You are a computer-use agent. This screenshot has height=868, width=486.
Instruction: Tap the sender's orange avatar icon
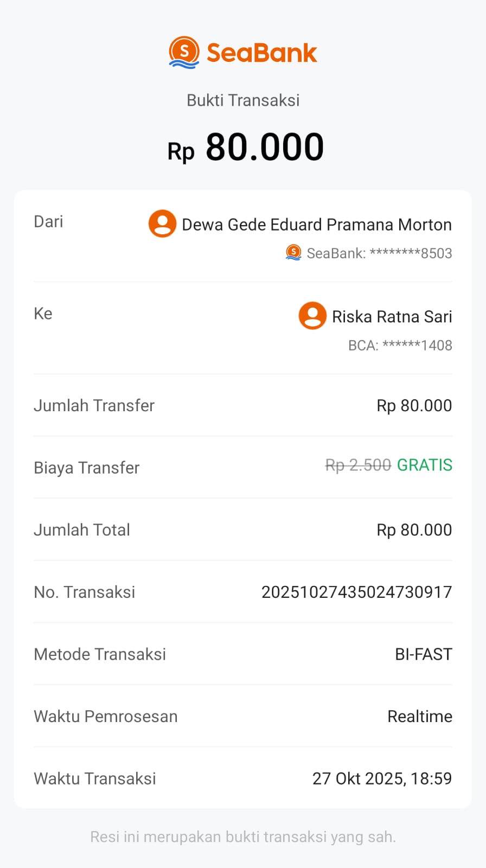point(162,224)
